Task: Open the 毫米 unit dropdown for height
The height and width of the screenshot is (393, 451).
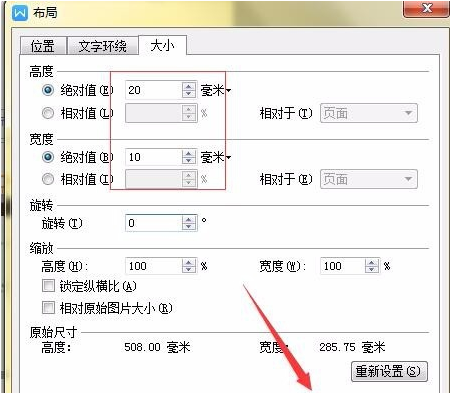Action: 216,90
